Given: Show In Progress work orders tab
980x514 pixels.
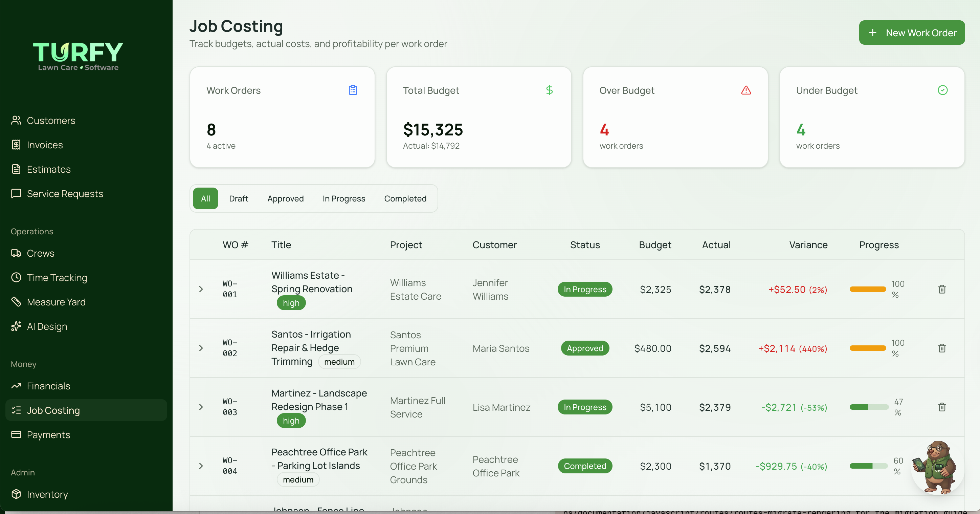Looking at the screenshot, I should pyautogui.click(x=343, y=199).
